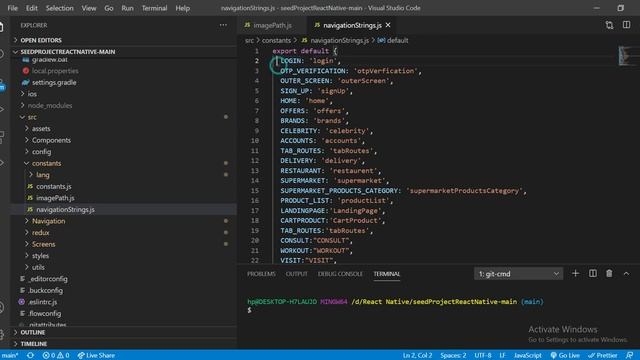This screenshot has height=360, width=640.
Task: Open imagePath.js in explorer
Action: tap(55, 198)
